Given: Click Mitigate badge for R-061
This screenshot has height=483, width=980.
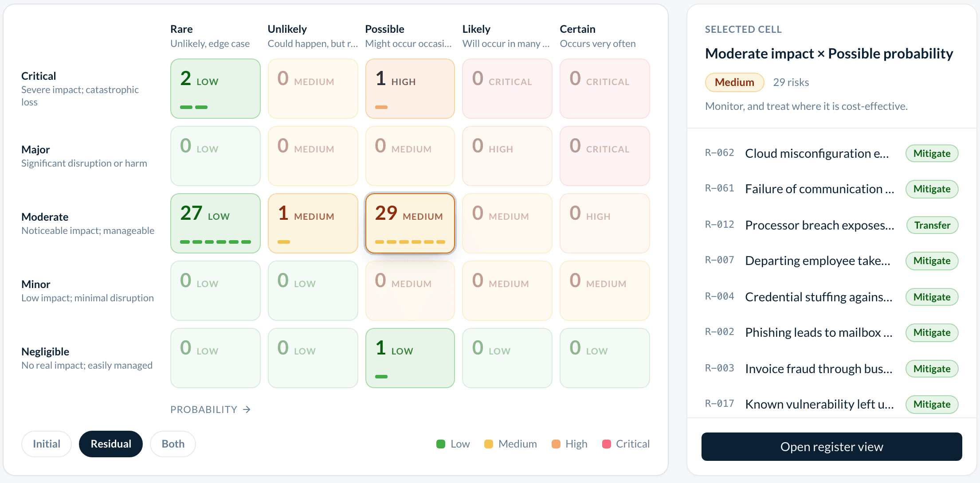Looking at the screenshot, I should tap(932, 189).
